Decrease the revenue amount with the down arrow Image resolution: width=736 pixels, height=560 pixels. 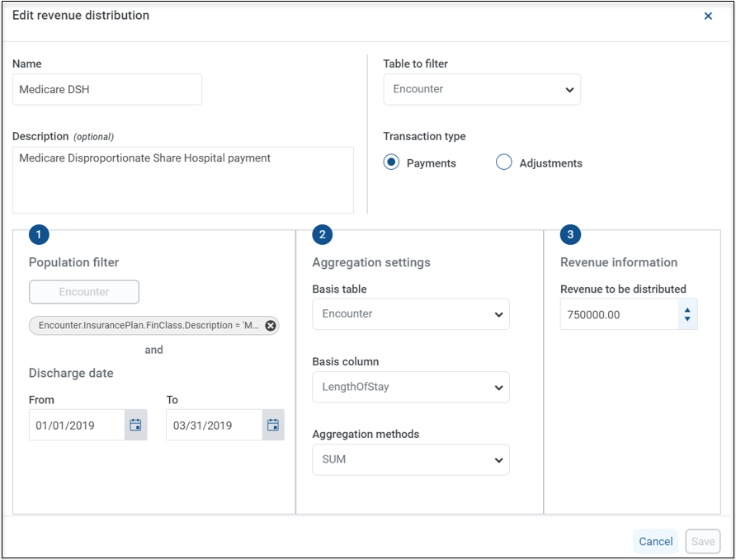(x=687, y=319)
